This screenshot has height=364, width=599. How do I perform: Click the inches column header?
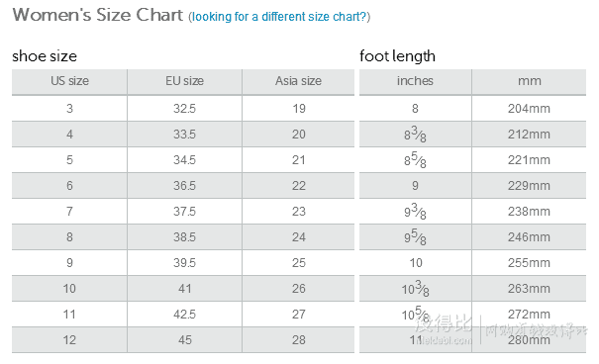415,81
